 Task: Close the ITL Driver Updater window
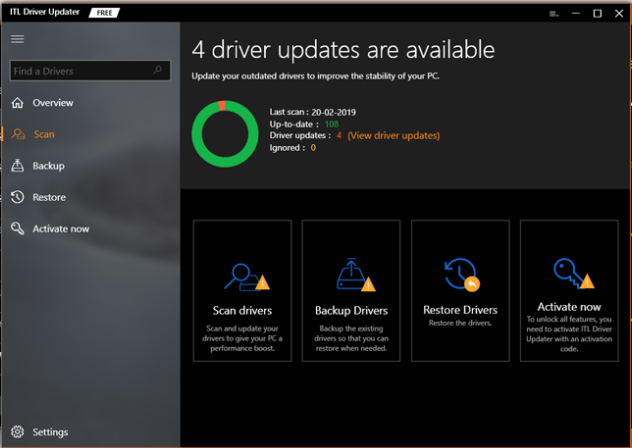click(619, 14)
